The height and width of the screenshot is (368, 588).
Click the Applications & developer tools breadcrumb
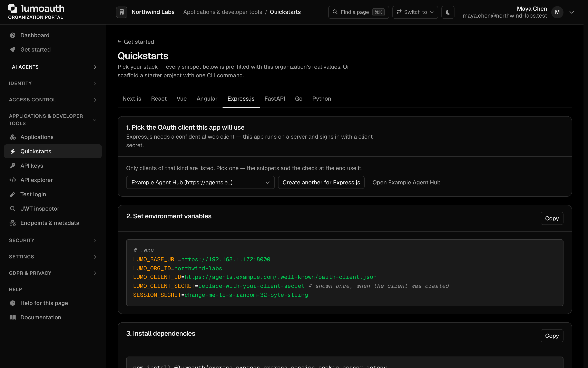pos(223,12)
